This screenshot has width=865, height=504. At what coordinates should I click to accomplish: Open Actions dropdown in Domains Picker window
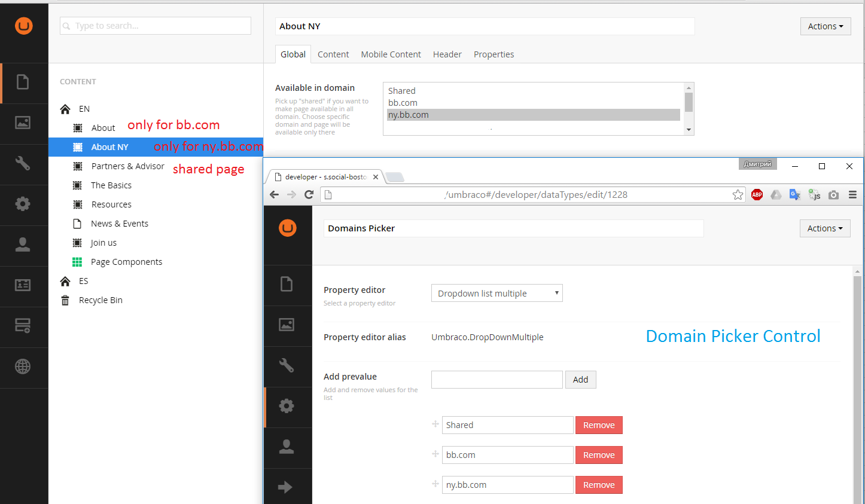825,228
